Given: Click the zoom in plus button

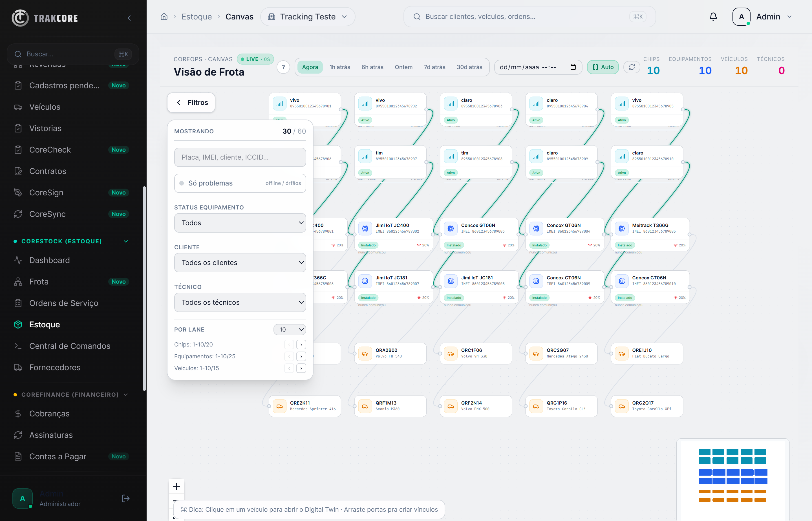Looking at the screenshot, I should coord(176,486).
